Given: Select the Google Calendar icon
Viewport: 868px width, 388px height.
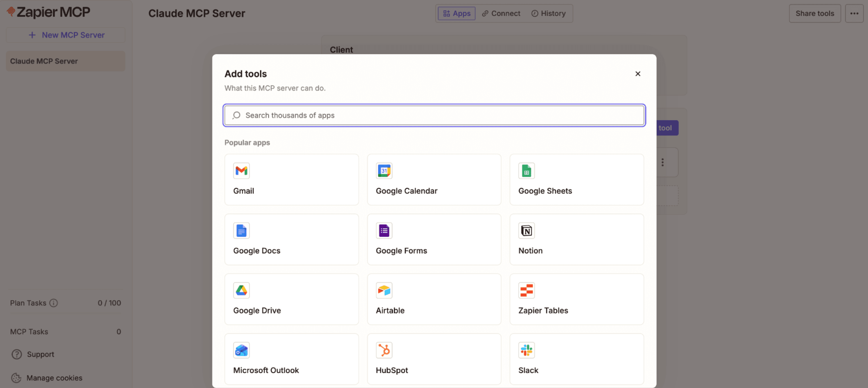Looking at the screenshot, I should 384,171.
